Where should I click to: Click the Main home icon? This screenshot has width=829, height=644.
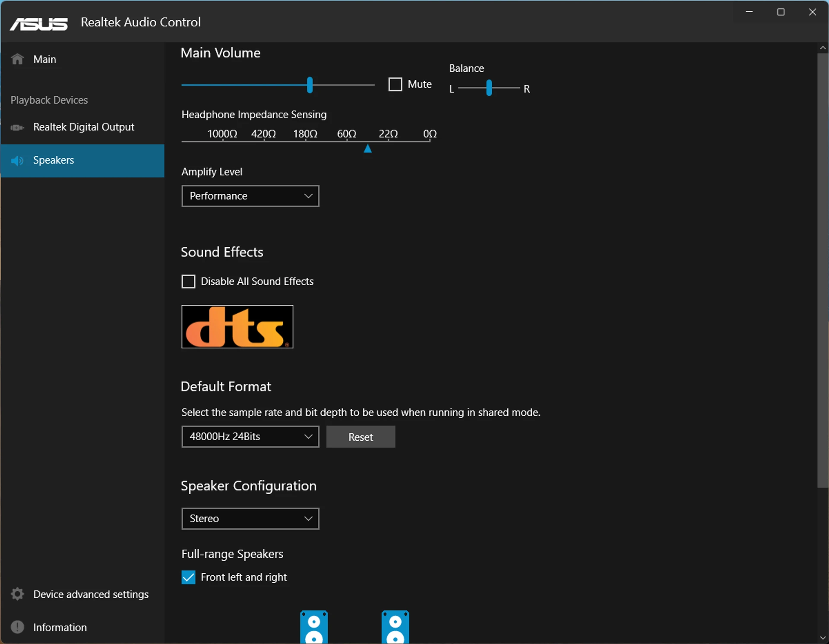[x=18, y=59]
